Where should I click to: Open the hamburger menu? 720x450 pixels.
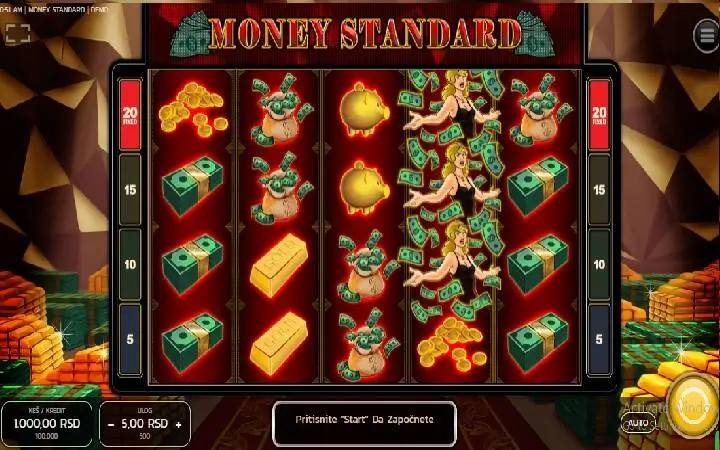coord(706,36)
